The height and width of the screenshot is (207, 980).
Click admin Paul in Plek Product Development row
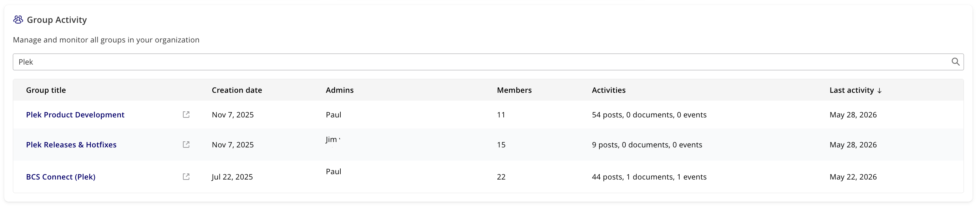tap(333, 115)
